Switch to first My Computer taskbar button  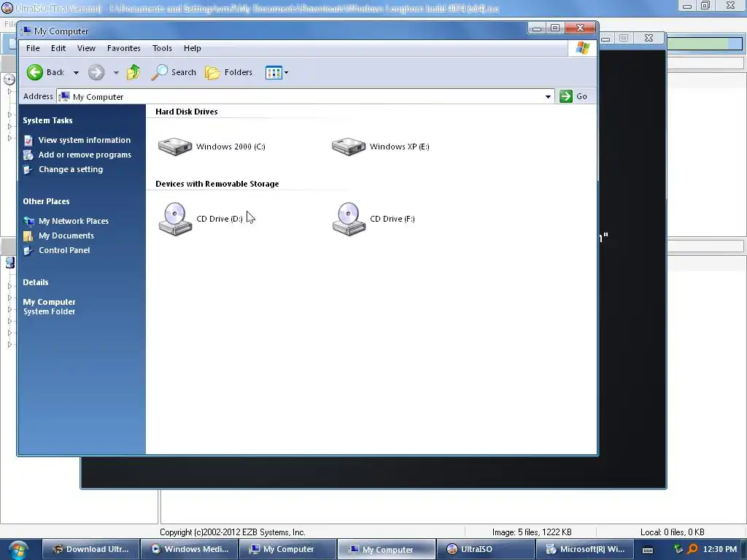(x=288, y=549)
